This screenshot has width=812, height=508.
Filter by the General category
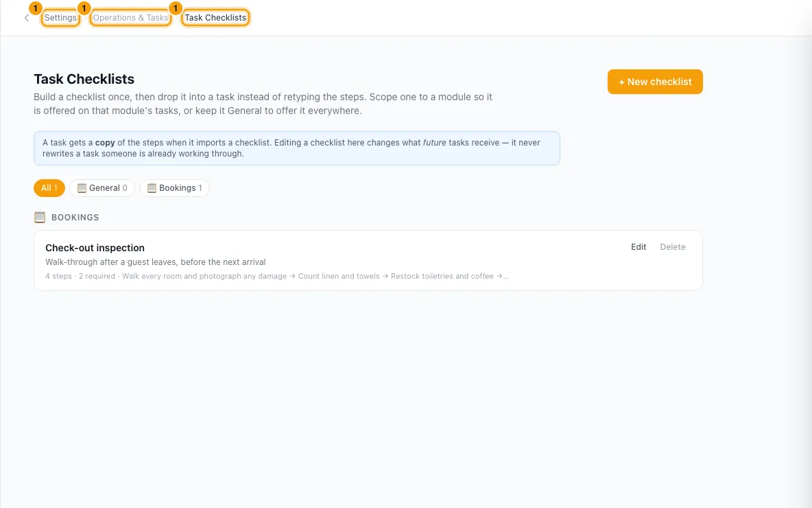point(102,187)
